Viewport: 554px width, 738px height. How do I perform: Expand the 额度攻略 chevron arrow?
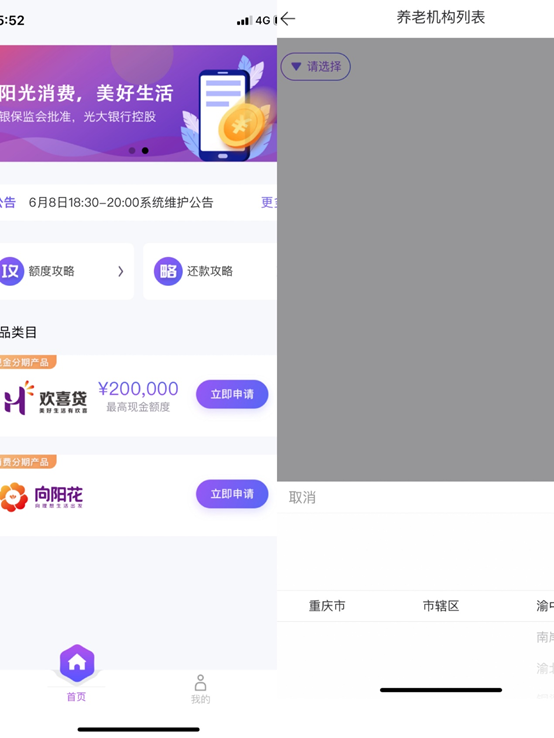coord(120,271)
